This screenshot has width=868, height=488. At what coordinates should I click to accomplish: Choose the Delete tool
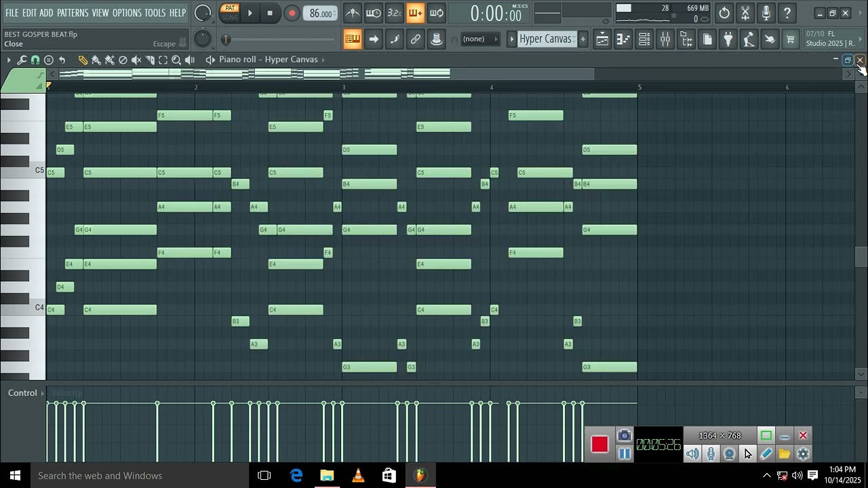[123, 60]
